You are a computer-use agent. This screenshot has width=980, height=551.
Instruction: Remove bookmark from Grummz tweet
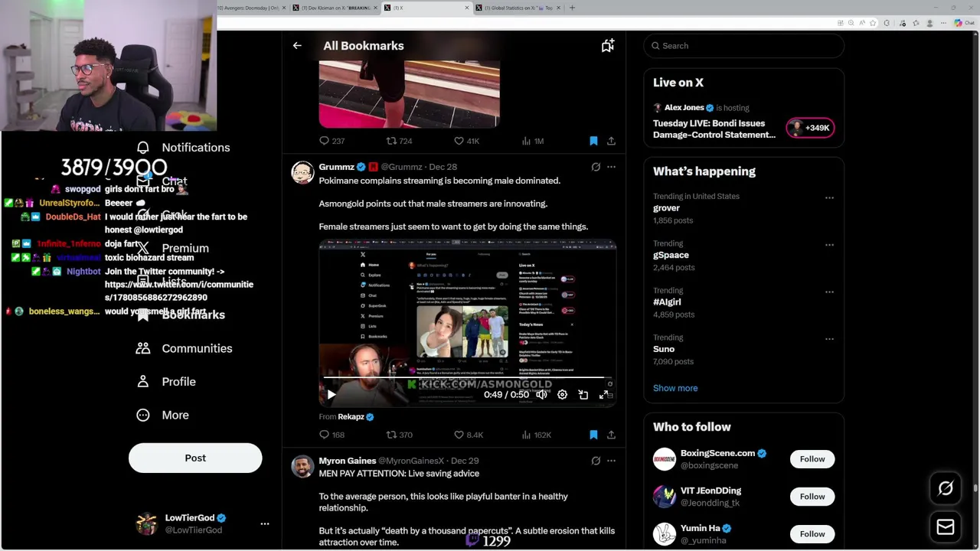[593, 435]
